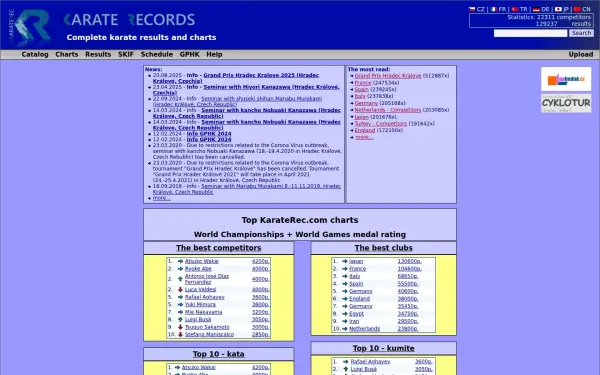Open Turkey - Competitors in most read
This screenshot has width=600, height=375.
380,124
